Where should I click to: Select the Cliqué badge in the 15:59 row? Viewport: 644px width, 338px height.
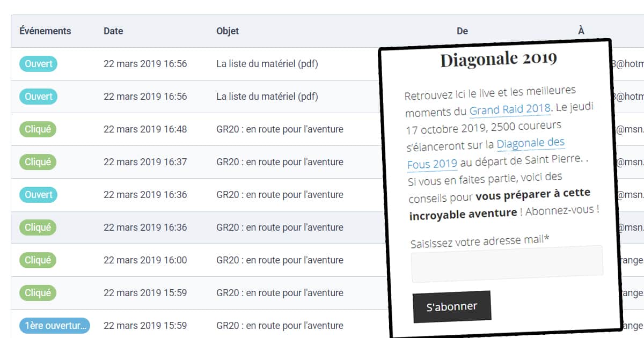tap(38, 293)
